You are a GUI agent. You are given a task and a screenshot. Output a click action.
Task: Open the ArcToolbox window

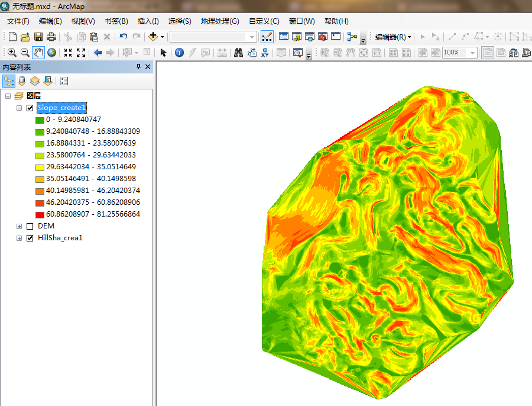323,37
